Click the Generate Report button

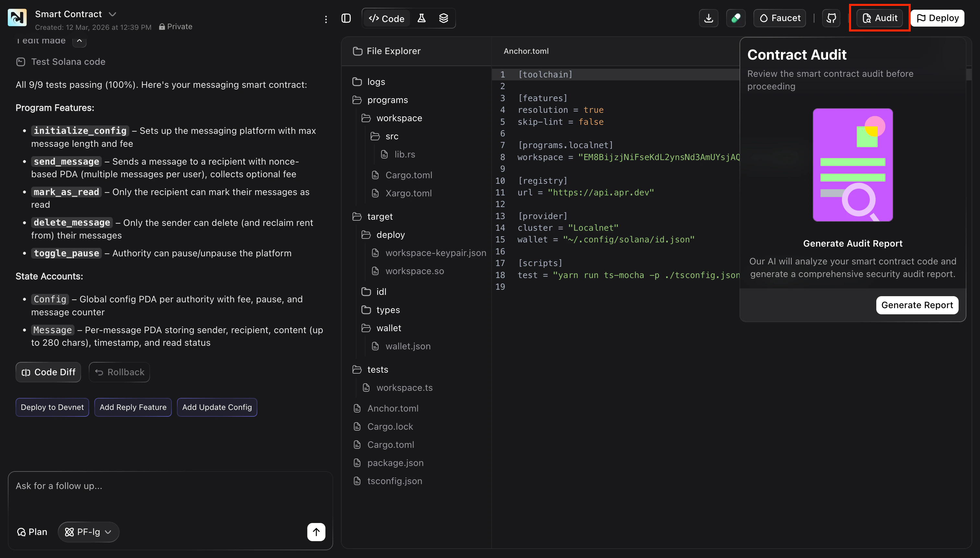click(917, 305)
